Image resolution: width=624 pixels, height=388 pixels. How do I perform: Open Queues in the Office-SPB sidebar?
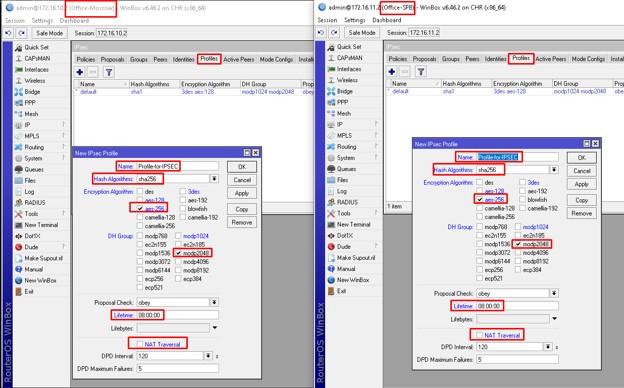[342, 169]
